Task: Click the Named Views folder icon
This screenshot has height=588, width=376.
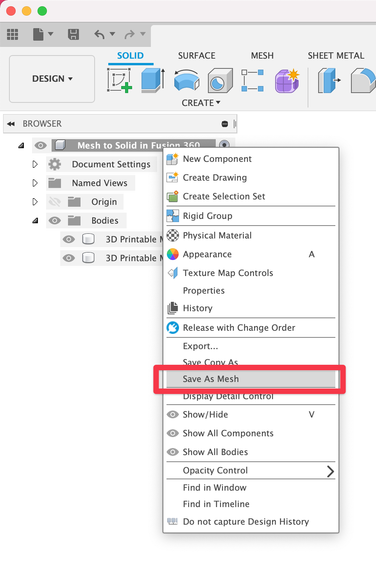Action: tap(55, 183)
